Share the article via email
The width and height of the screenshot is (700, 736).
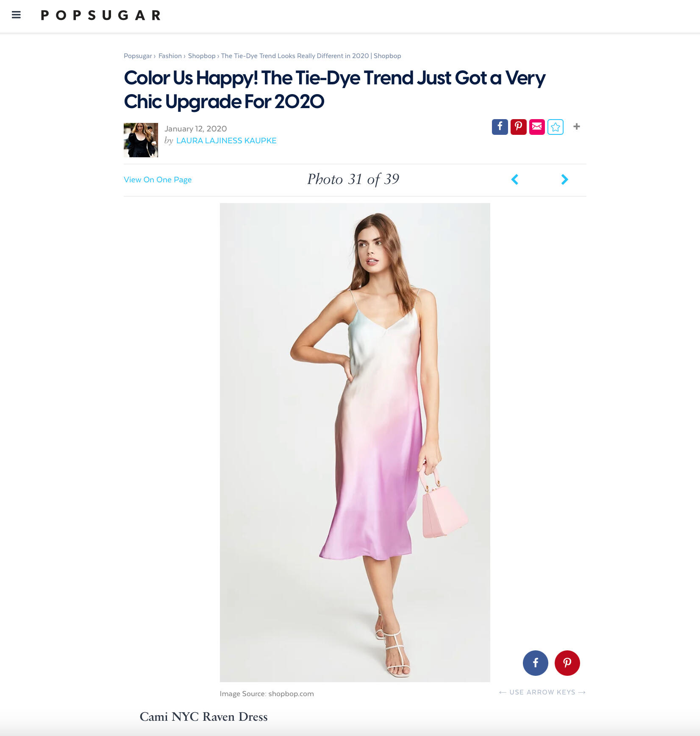536,127
